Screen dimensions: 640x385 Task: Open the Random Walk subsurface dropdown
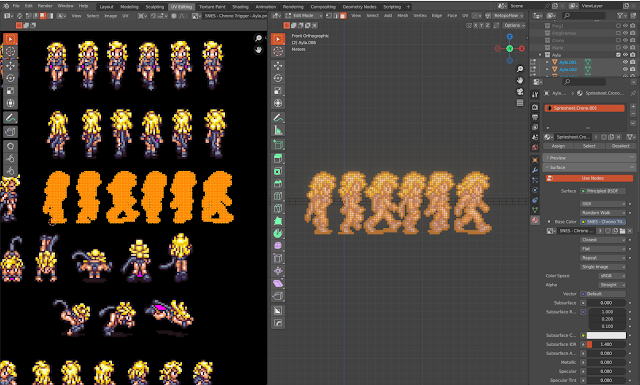(x=603, y=212)
